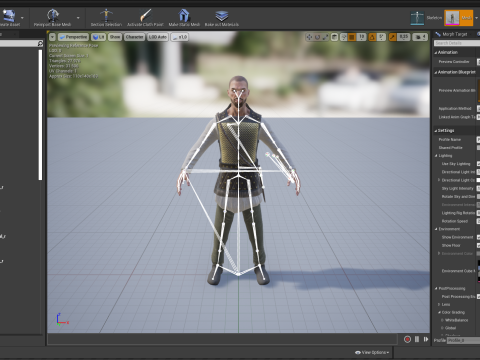
Task: Click the left panel search field
Action: point(18,43)
